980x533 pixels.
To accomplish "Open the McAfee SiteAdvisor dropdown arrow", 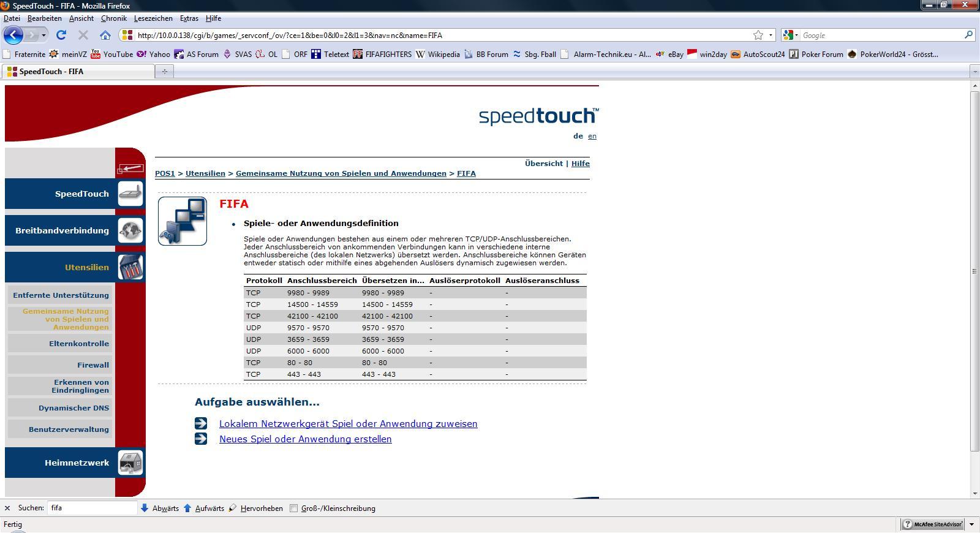I will click(971, 524).
